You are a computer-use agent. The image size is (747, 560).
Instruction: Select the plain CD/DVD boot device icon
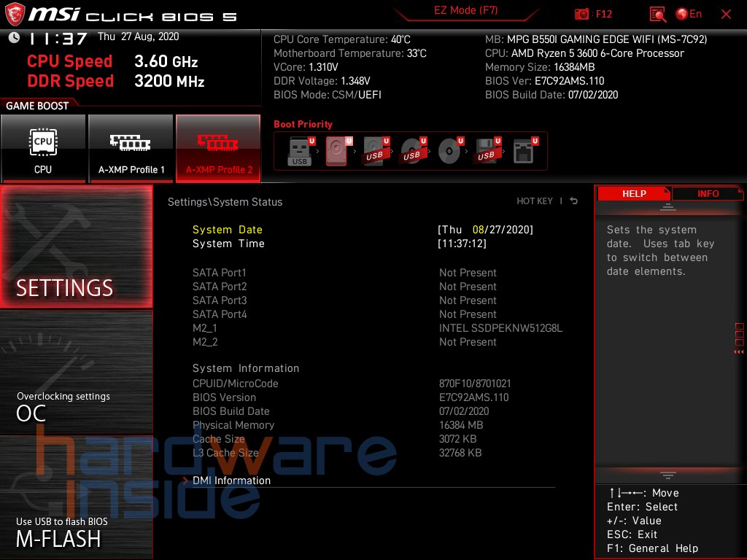pyautogui.click(x=450, y=151)
